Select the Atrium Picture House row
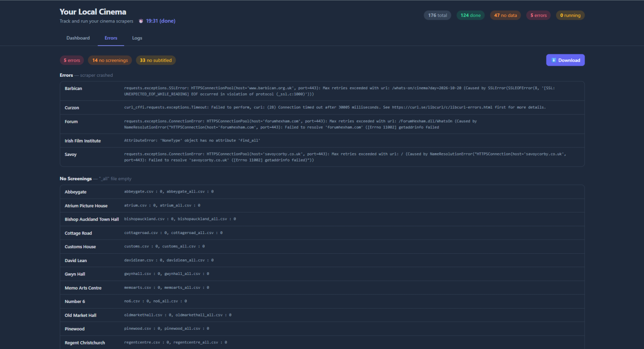Image resolution: width=644 pixels, height=349 pixels. 322,206
